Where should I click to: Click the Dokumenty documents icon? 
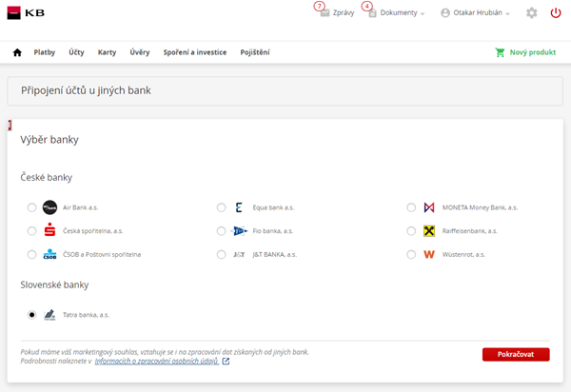click(372, 13)
